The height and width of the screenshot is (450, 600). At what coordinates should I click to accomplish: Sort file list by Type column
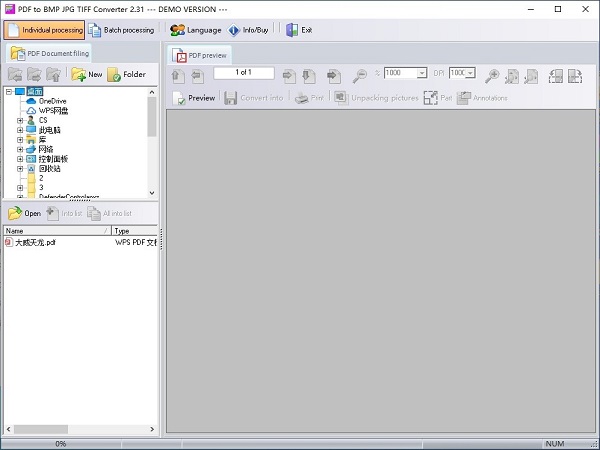coord(135,231)
